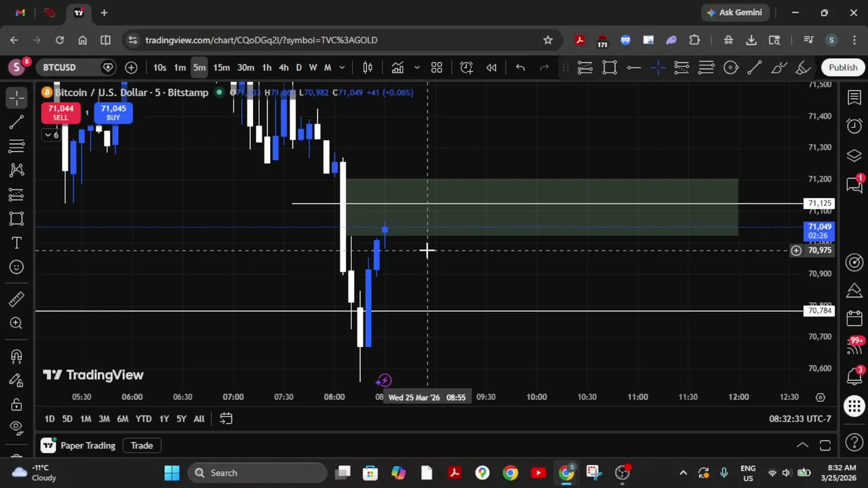The width and height of the screenshot is (868, 488).
Task: Switch to the 1m timeframe
Action: pos(180,67)
